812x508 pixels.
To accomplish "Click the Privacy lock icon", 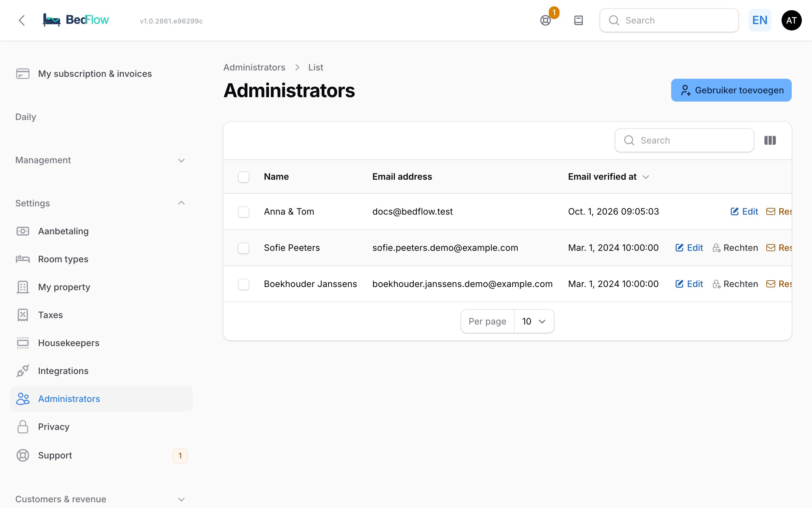I will (x=23, y=427).
